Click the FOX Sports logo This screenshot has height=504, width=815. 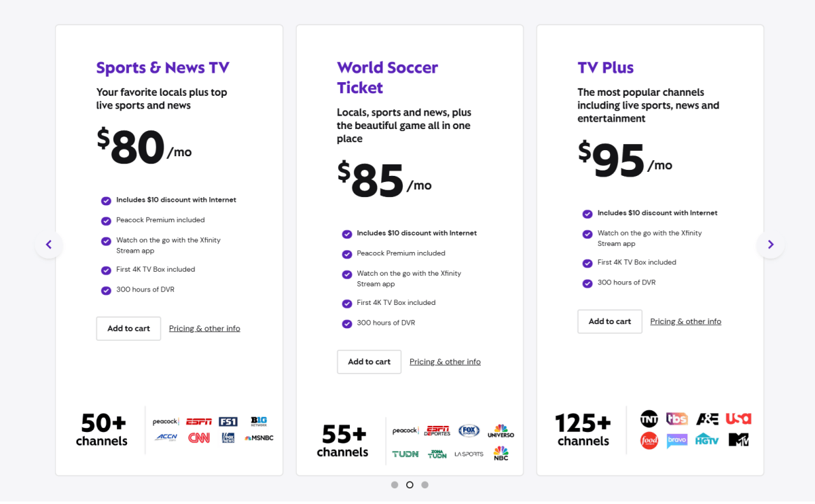(468, 430)
